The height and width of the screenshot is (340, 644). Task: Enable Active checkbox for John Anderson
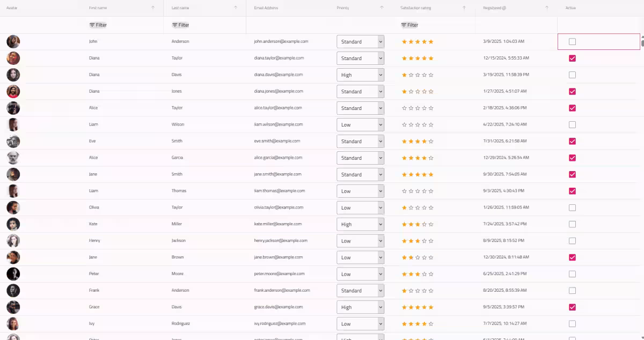click(x=572, y=42)
